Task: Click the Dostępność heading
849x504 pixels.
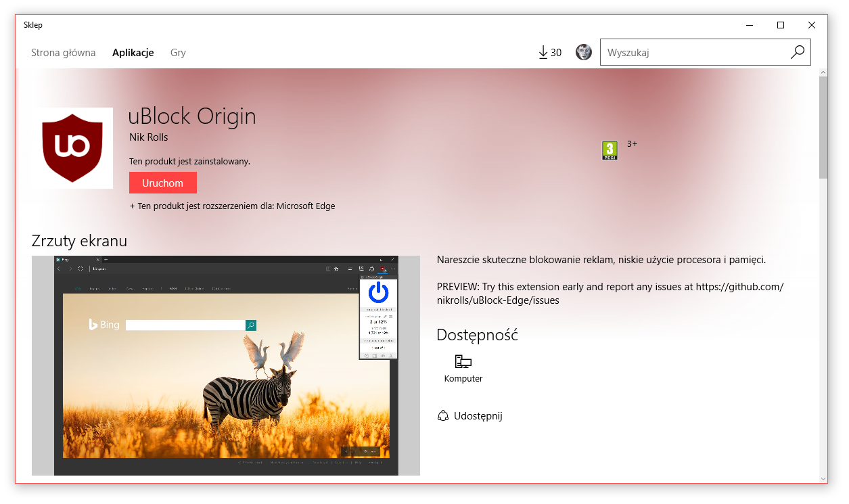Action: tap(478, 334)
